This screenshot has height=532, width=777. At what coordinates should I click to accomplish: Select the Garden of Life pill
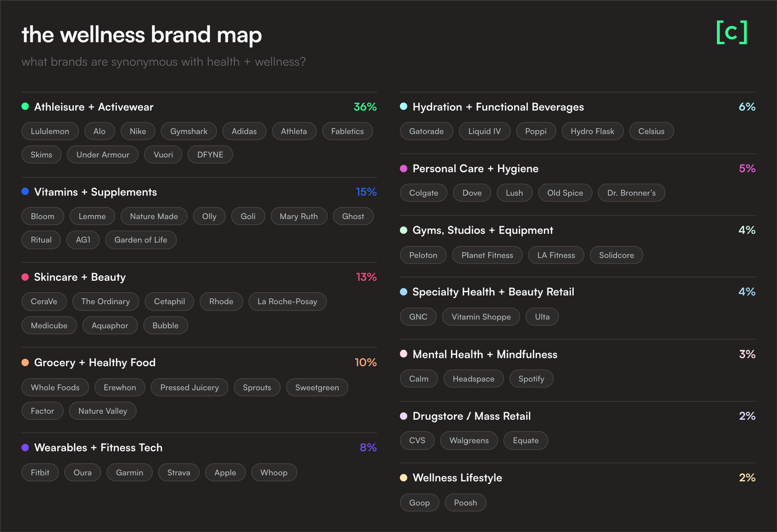pyautogui.click(x=141, y=240)
